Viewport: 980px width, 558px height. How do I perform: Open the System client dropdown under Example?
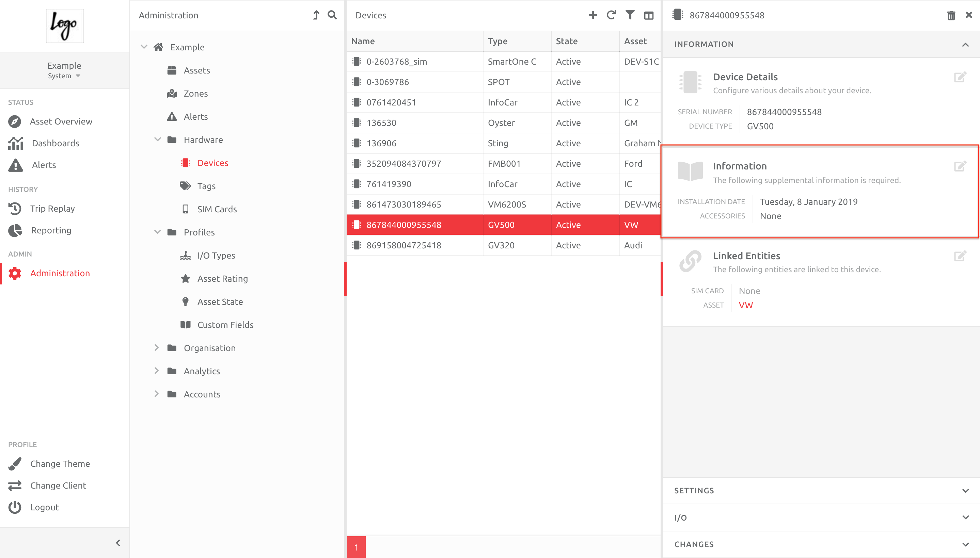pos(64,76)
